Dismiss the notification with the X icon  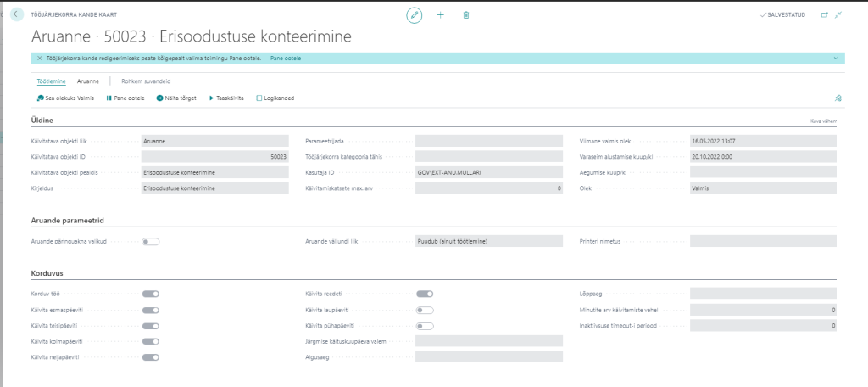point(39,58)
